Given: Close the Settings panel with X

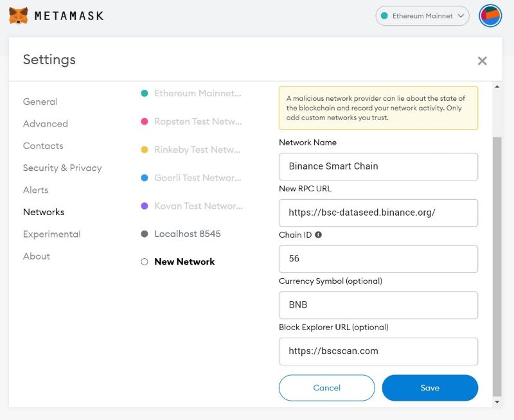Looking at the screenshot, I should pyautogui.click(x=482, y=61).
